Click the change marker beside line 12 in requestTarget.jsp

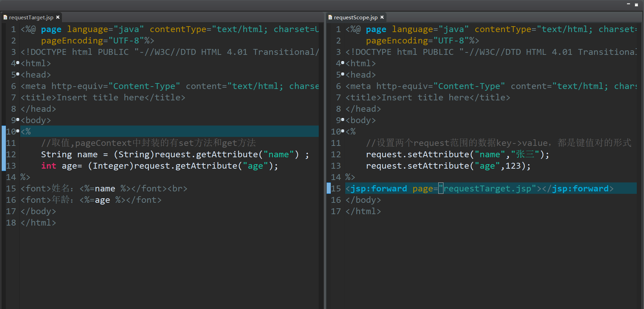4,154
